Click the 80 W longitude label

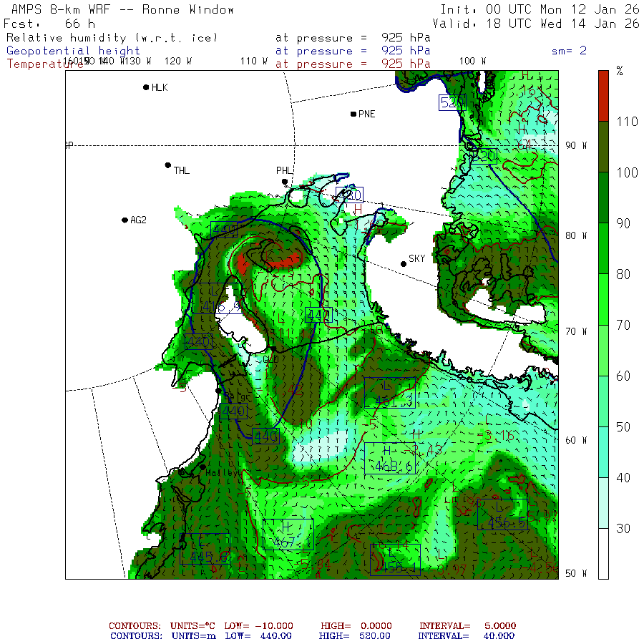pos(576,235)
